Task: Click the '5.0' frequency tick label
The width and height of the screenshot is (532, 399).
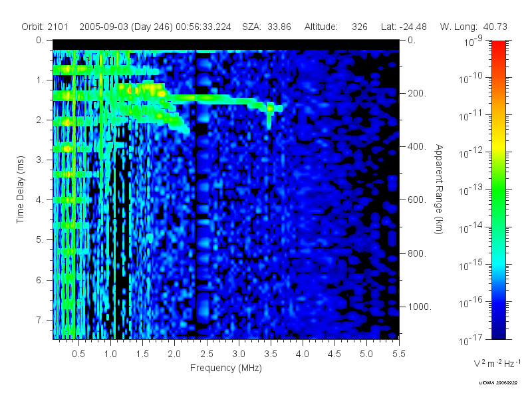Action: (366, 354)
